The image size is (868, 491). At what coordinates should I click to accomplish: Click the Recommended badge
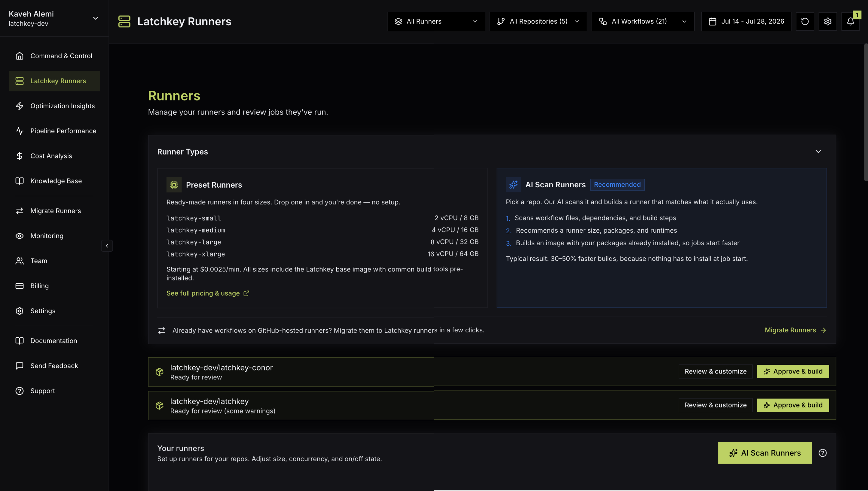pos(617,184)
